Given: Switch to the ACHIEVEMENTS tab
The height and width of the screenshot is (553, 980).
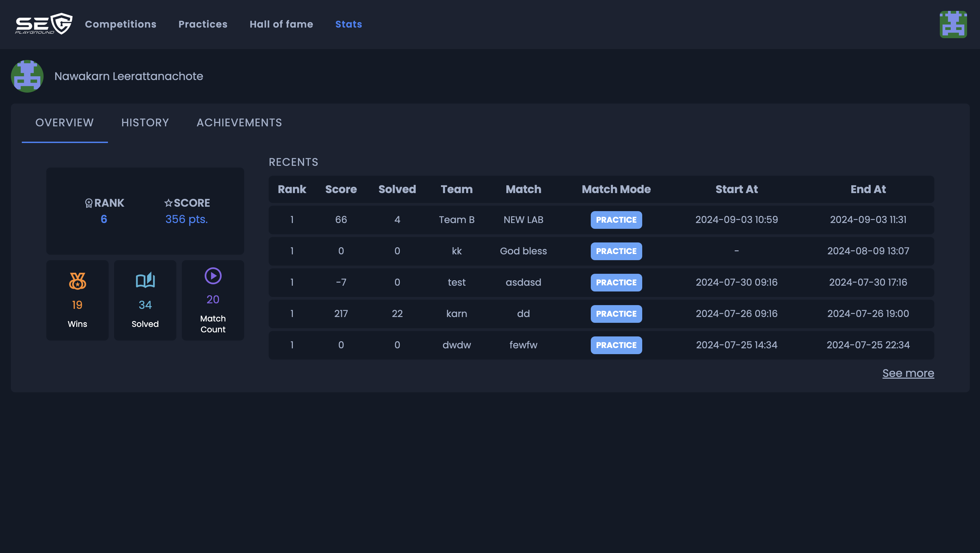Looking at the screenshot, I should point(239,123).
